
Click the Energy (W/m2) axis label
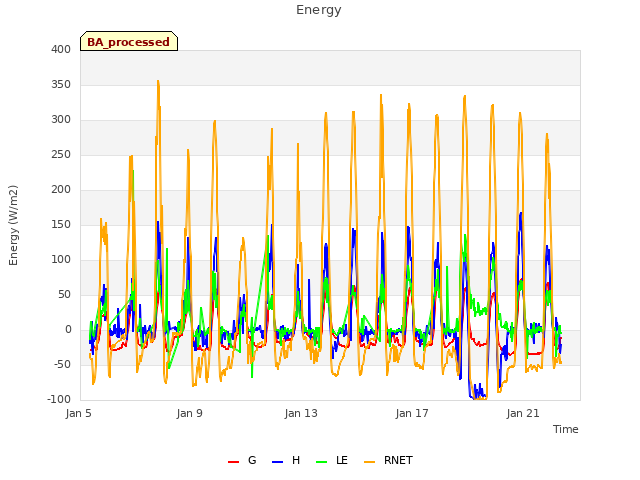coord(13,225)
